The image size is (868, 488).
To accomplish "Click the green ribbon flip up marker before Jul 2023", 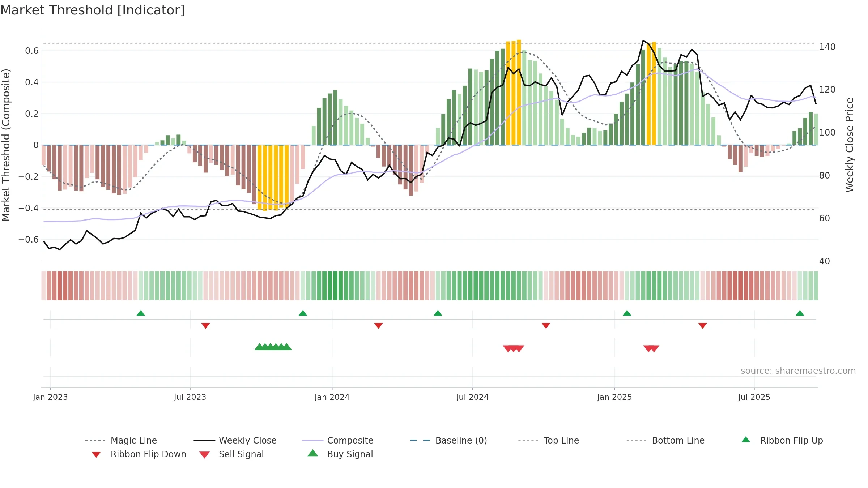I will (x=141, y=313).
